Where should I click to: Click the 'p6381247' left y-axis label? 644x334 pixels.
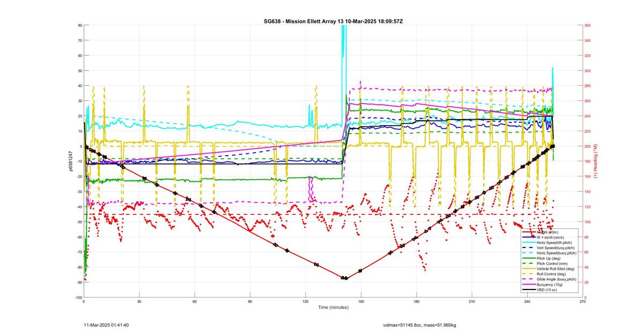pos(70,161)
